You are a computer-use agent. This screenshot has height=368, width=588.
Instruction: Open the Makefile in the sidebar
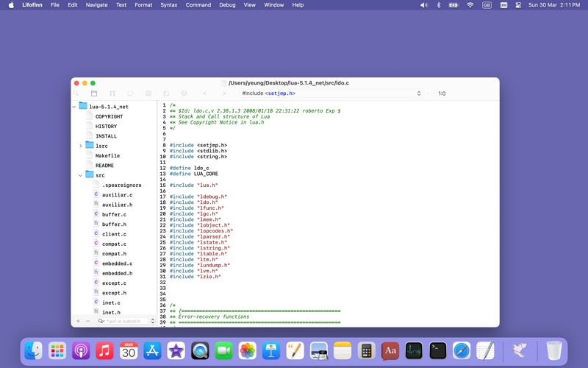click(107, 156)
